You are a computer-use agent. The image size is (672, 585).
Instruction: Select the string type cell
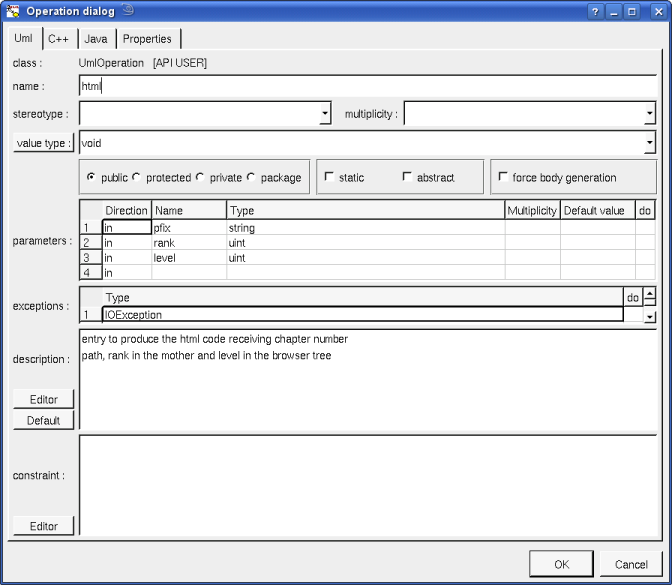[366, 228]
